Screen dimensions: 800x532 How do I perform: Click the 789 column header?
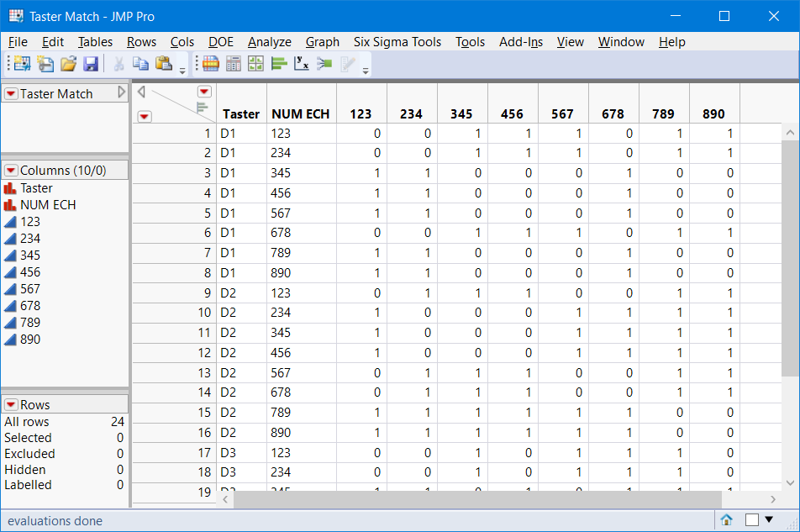pyautogui.click(x=663, y=113)
